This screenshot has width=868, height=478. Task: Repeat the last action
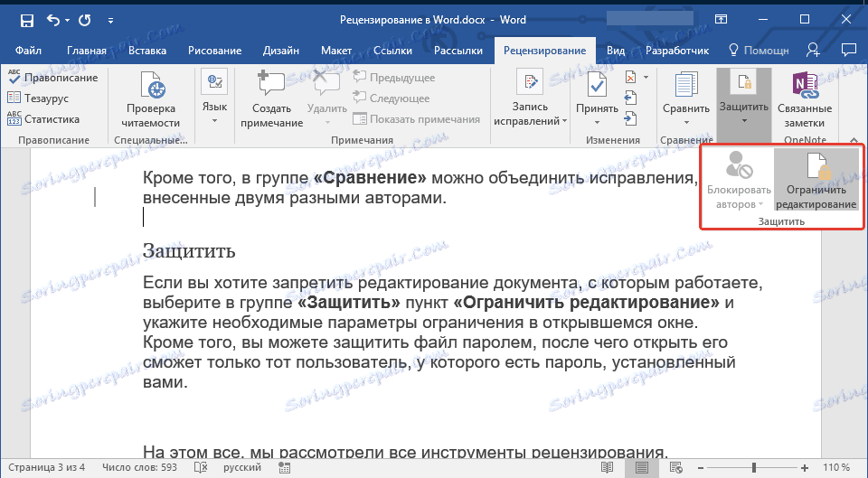(x=85, y=21)
